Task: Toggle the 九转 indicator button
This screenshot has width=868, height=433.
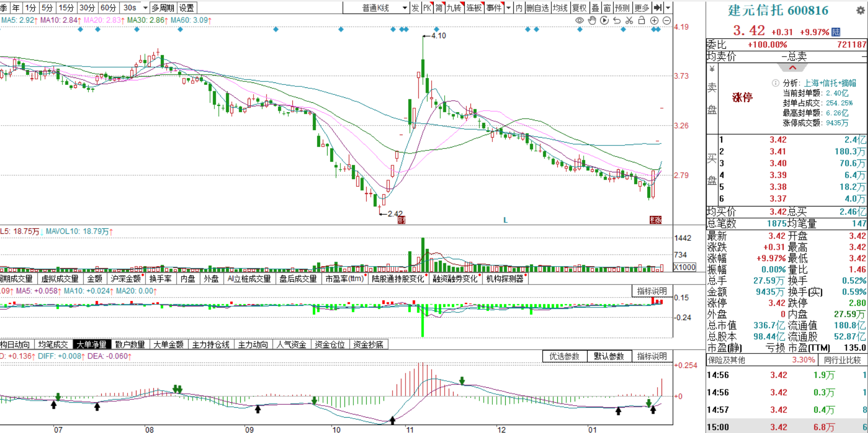Action: coord(454,7)
